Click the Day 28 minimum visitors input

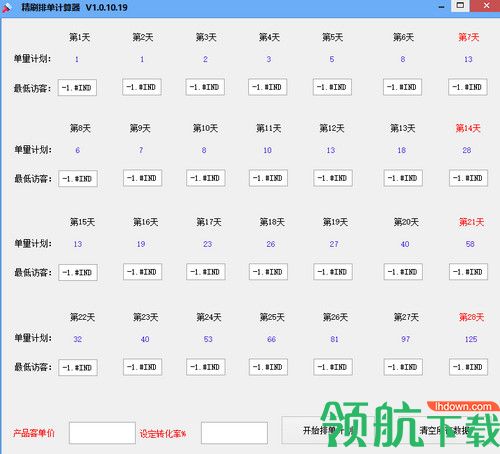(468, 367)
